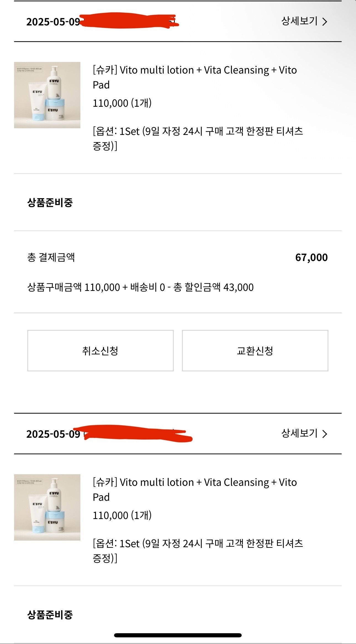
Task: Select the second order's 2025-05-09 date header
Action: click(x=53, y=434)
